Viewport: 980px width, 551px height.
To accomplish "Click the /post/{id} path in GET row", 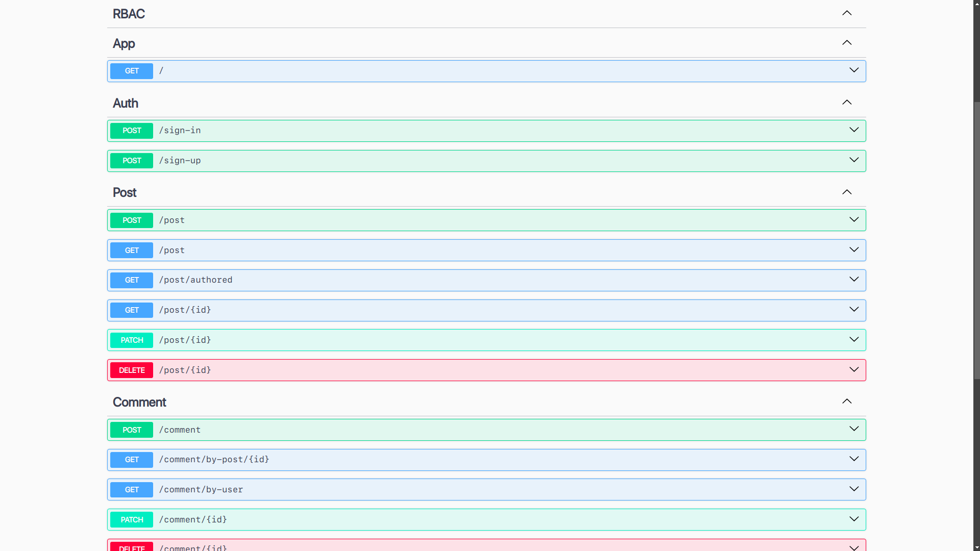I will pos(185,310).
